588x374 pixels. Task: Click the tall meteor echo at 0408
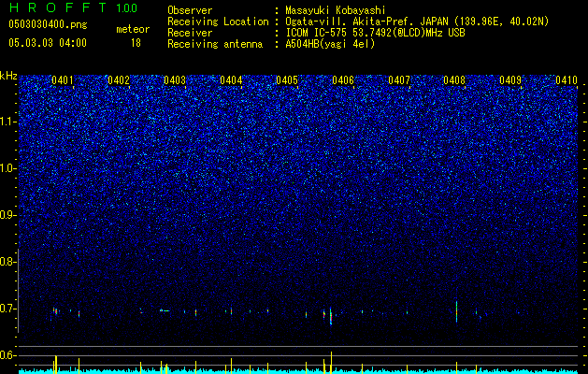(x=456, y=311)
